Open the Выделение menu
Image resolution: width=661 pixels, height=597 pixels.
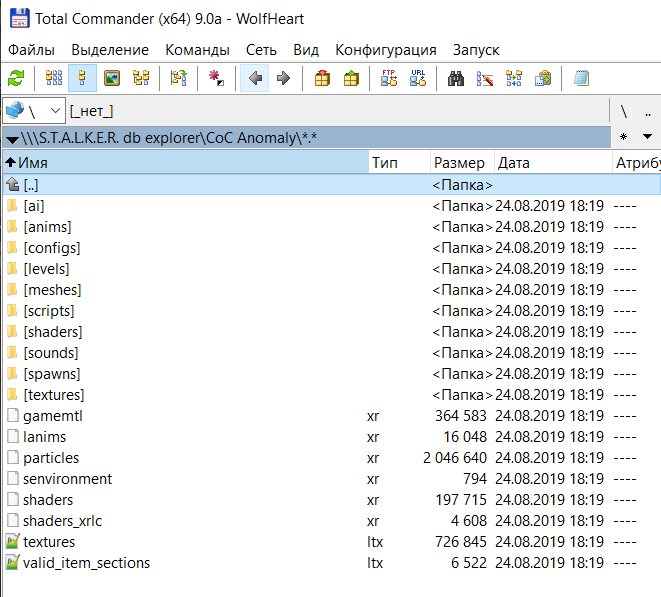pyautogui.click(x=110, y=50)
